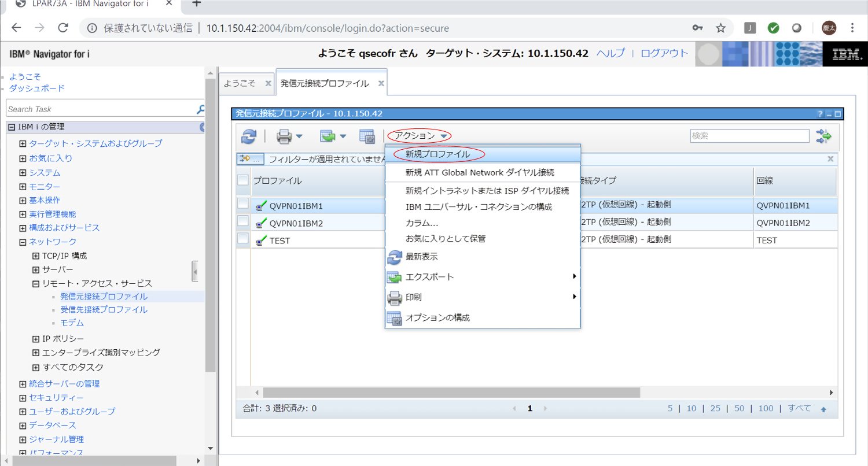Screen dimensions: 868x466
Task: Click the saved password key icon in the address bar
Action: (x=697, y=28)
